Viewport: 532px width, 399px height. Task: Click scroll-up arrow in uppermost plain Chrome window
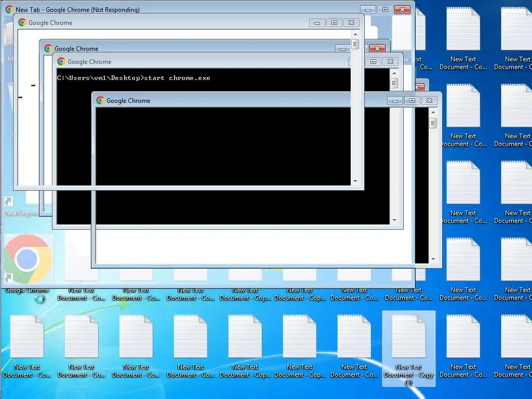355,34
